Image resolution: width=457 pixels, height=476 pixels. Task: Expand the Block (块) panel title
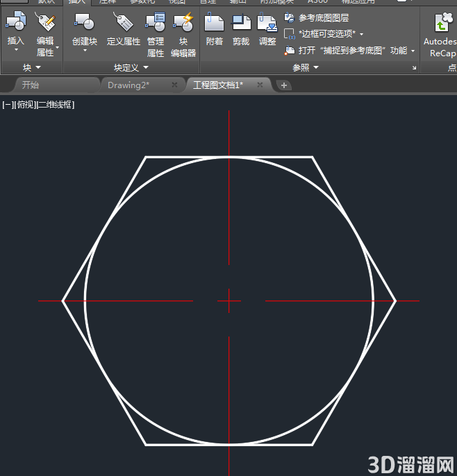point(32,67)
